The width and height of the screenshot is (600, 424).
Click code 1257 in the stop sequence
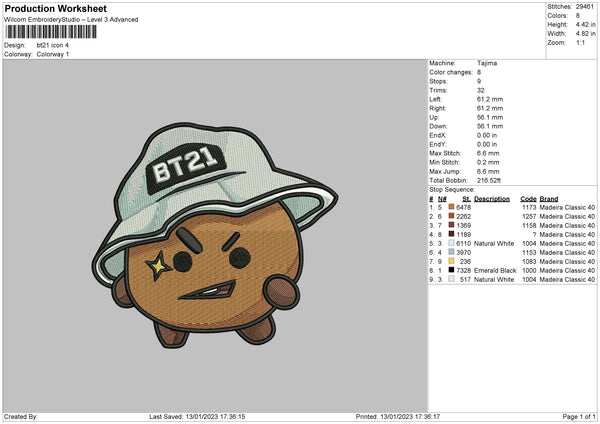click(x=529, y=216)
